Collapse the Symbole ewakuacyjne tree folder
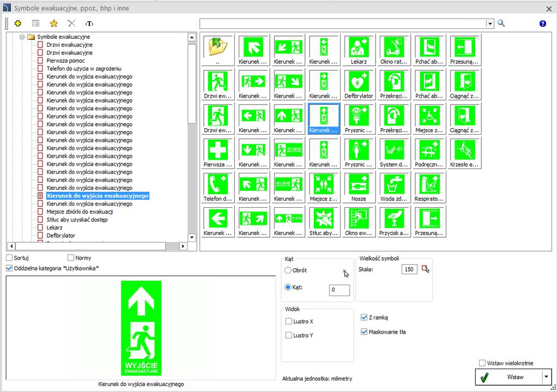The width and height of the screenshot is (558, 392). (x=22, y=37)
